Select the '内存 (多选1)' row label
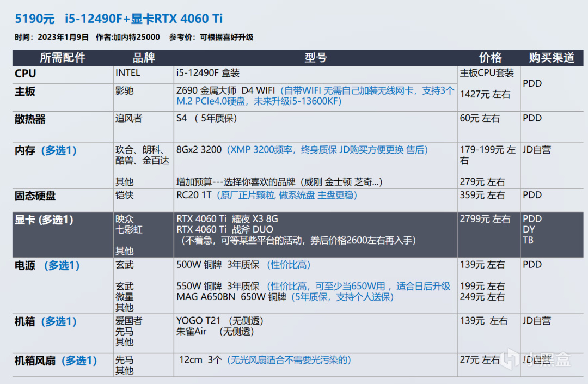This screenshot has width=588, height=384. click(46, 150)
